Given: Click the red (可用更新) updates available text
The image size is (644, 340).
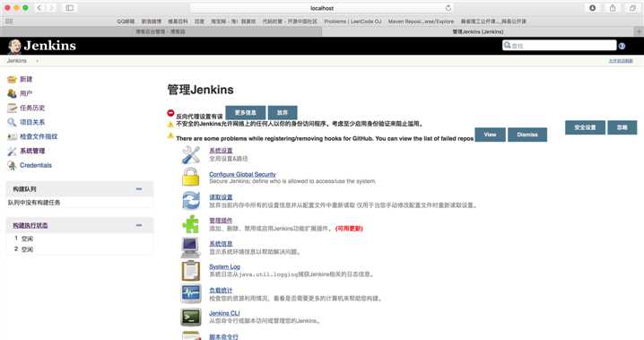Looking at the screenshot, I should [349, 228].
